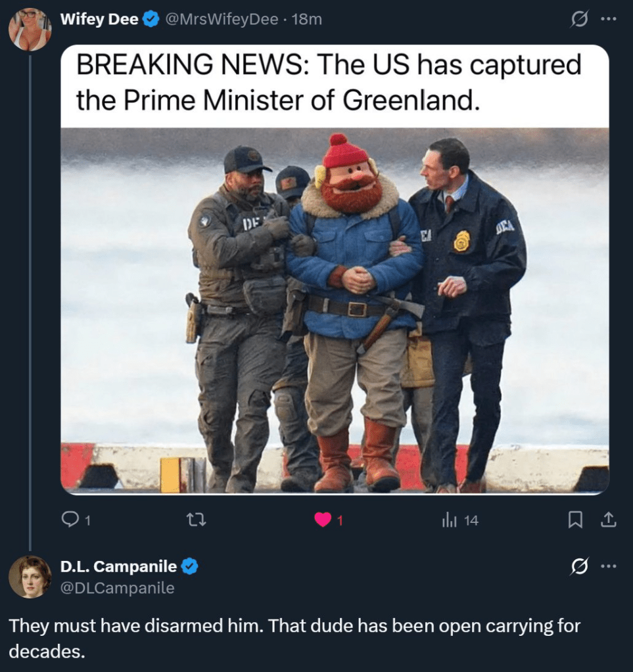Click Wifey Dee's blue verified badge

pyautogui.click(x=151, y=20)
